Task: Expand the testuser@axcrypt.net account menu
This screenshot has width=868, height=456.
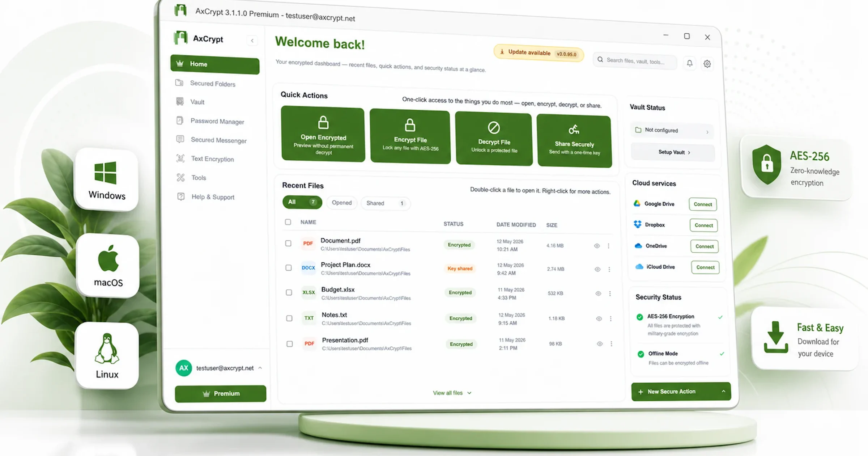Action: coord(260,368)
